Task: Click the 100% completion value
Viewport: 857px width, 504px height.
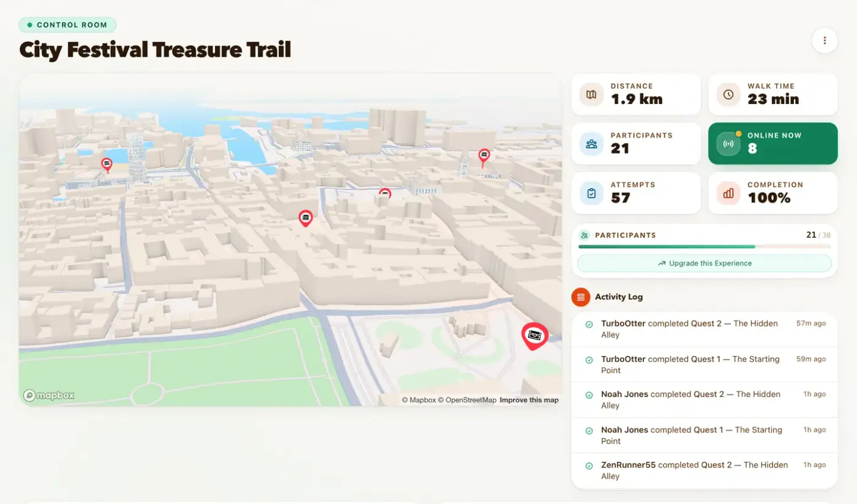Action: point(769,198)
